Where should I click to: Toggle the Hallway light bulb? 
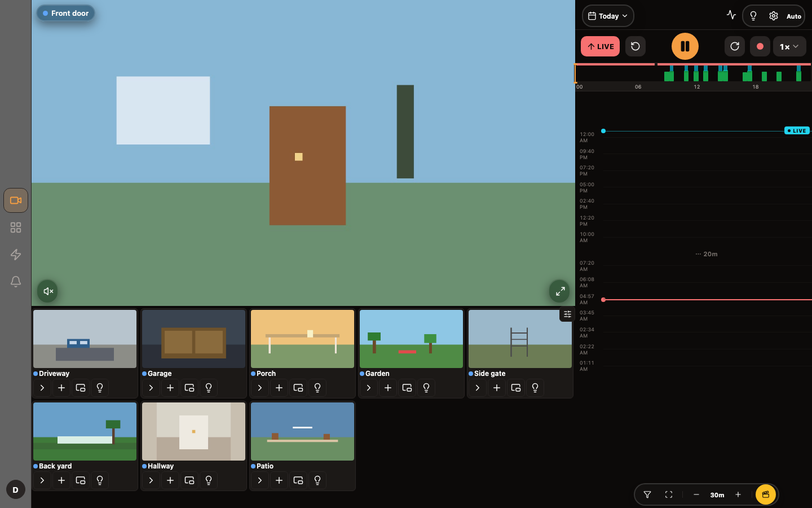pos(209,480)
